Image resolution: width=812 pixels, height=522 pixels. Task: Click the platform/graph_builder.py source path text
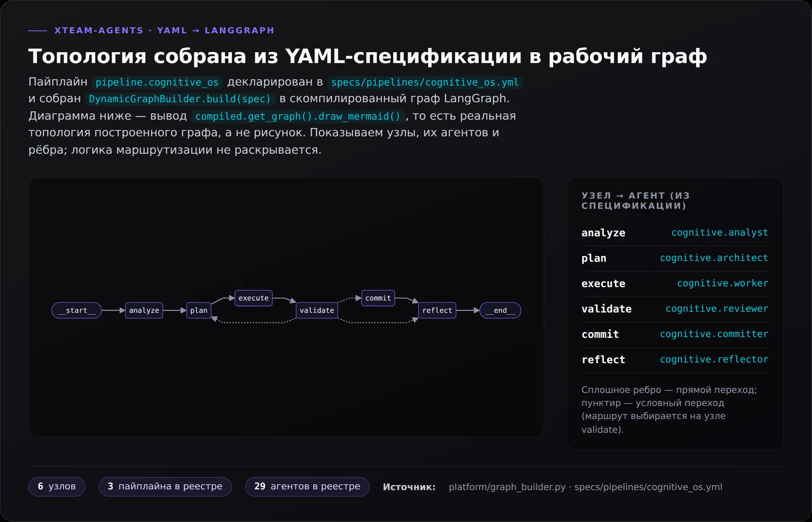point(507,487)
